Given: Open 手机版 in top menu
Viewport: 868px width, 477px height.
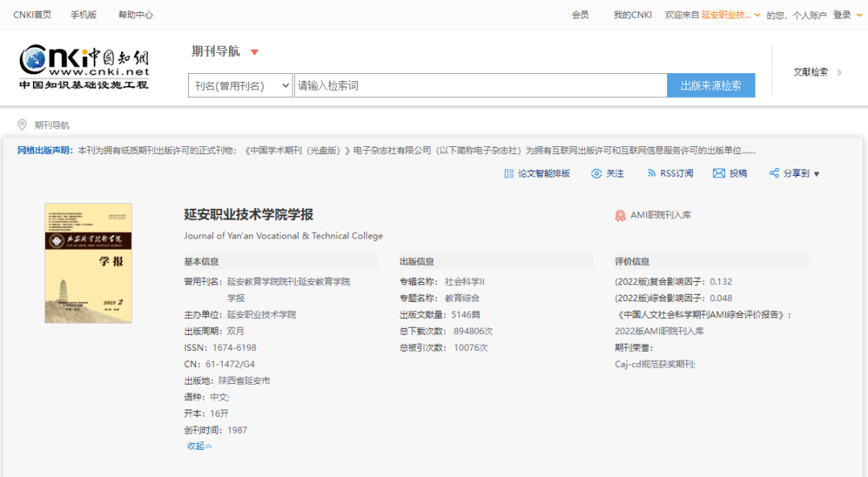Looking at the screenshot, I should [x=84, y=15].
